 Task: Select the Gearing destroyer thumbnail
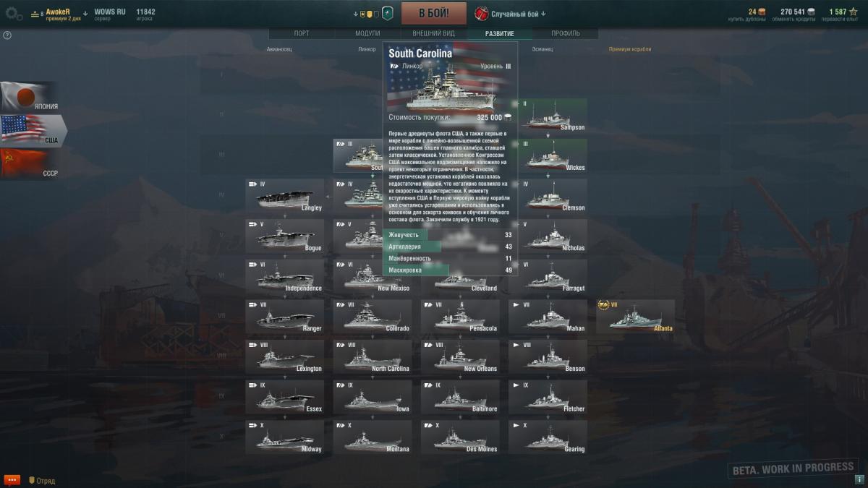548,437
